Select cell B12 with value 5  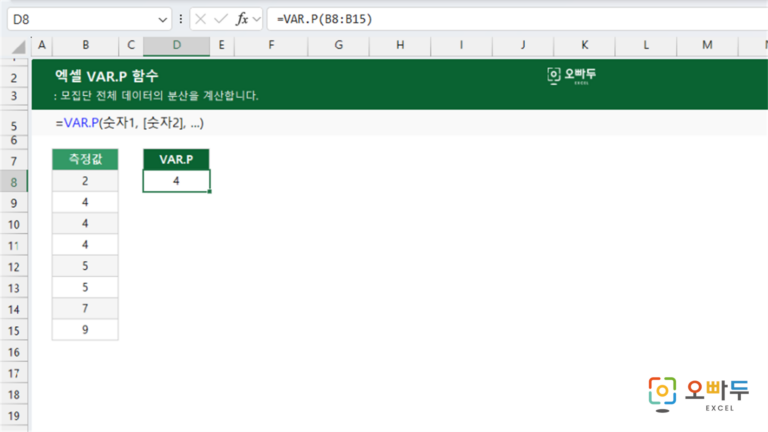[x=85, y=265]
